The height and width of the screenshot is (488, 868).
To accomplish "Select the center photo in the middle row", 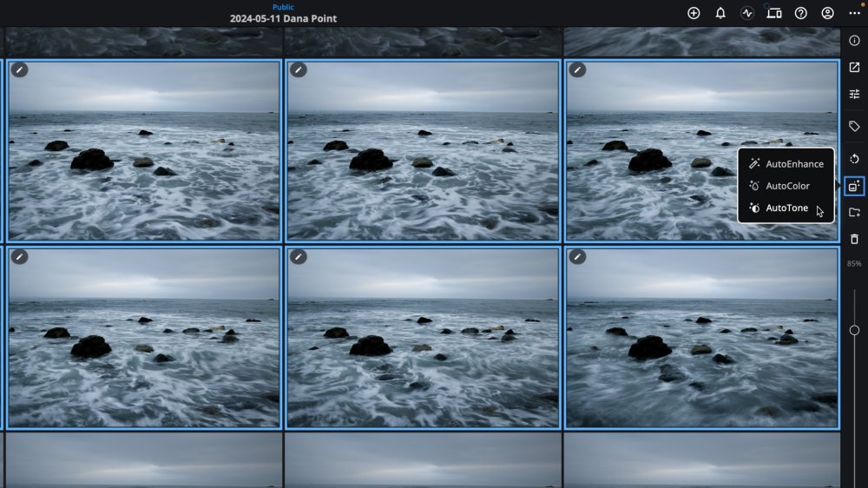I will (x=423, y=151).
